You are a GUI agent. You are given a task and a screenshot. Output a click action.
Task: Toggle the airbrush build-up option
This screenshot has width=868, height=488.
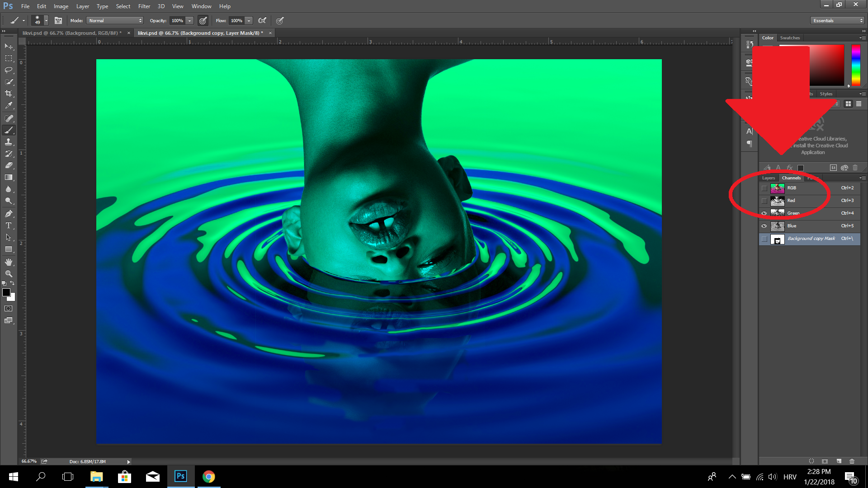(x=262, y=20)
